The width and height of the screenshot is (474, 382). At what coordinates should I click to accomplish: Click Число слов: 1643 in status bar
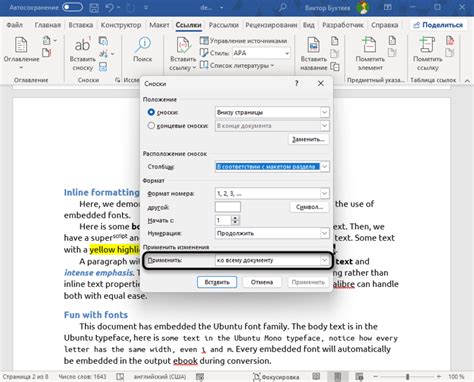(x=82, y=377)
